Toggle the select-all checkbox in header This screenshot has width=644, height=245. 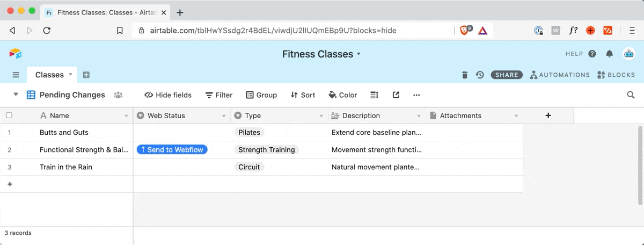[x=9, y=116]
